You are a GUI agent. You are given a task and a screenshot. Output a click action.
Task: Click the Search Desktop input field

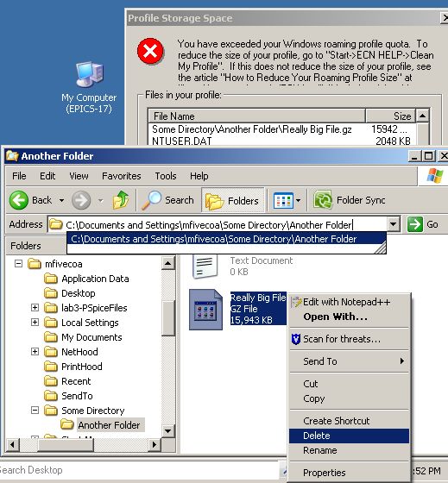[139, 470]
